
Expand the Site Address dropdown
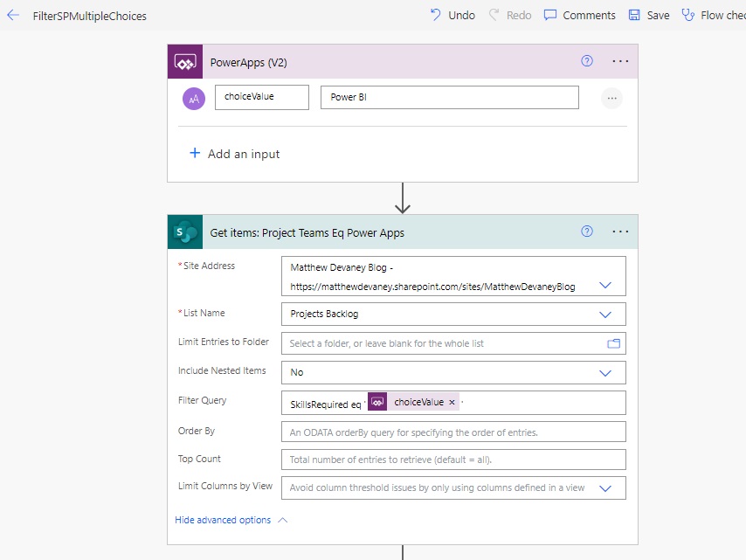pos(605,286)
